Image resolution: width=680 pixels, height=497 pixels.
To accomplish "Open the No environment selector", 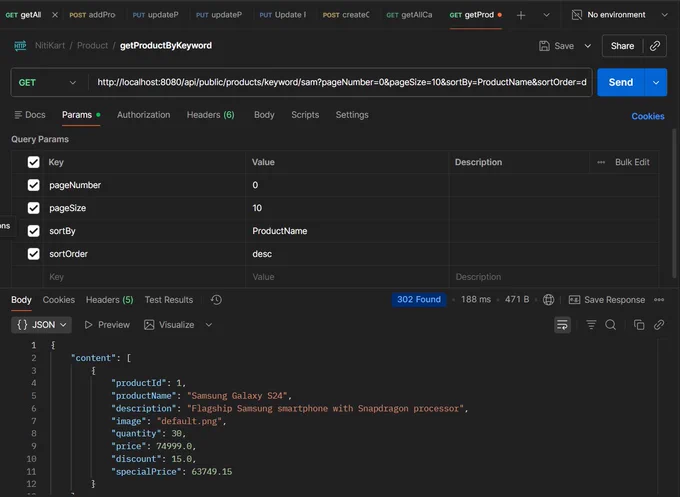I will pos(620,15).
